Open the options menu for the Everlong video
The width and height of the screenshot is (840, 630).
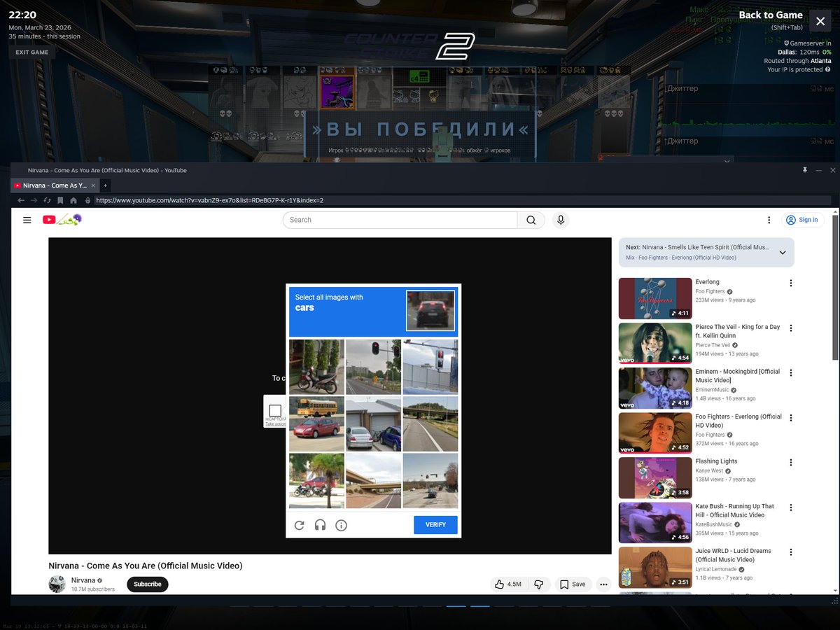click(791, 283)
